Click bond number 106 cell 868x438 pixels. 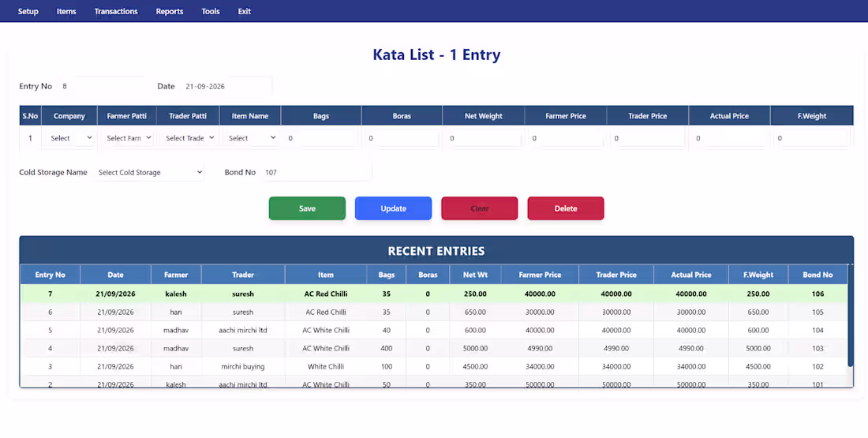pos(818,294)
